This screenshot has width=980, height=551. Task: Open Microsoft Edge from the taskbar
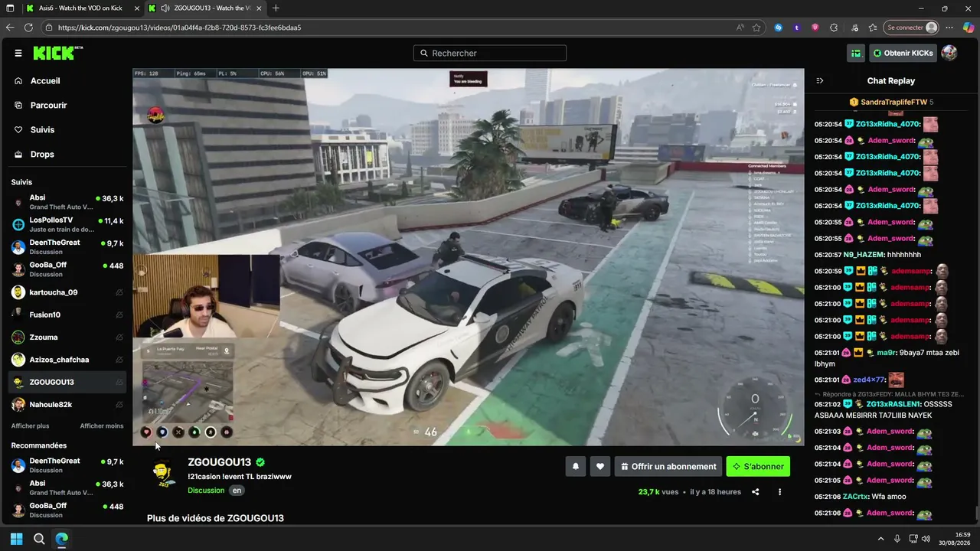[x=62, y=539]
